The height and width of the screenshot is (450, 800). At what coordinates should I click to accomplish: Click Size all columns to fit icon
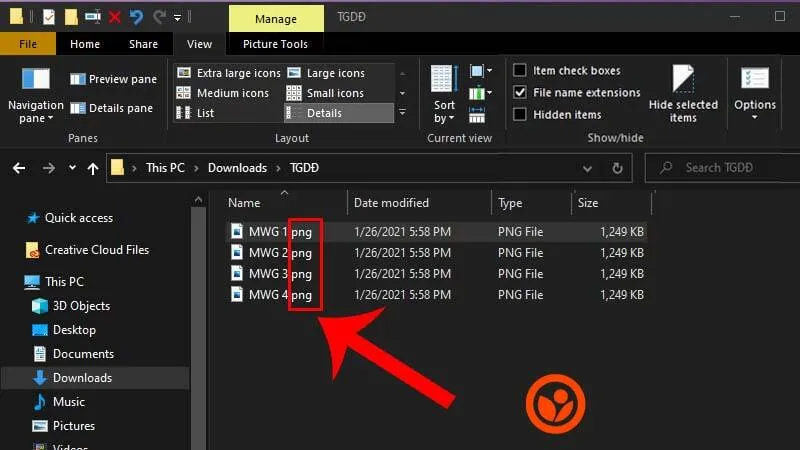coord(477,115)
